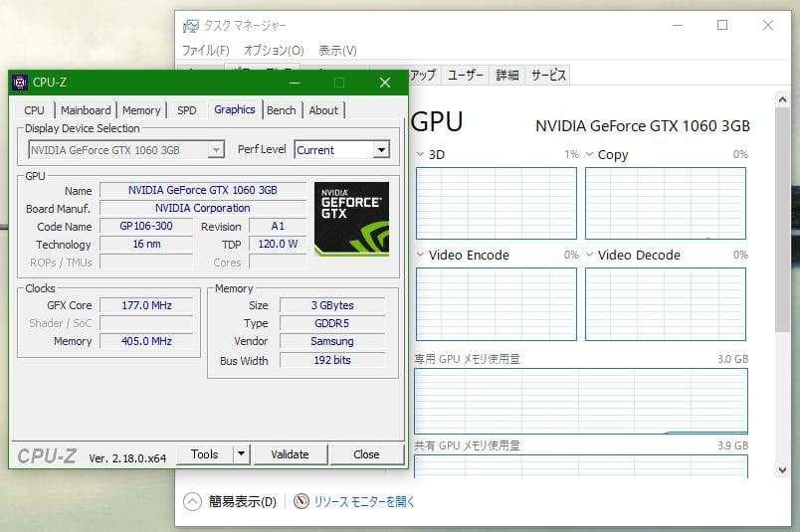Open the ファイル(F) menu in Task Manager
Viewport: 800px width, 532px height.
[x=206, y=50]
